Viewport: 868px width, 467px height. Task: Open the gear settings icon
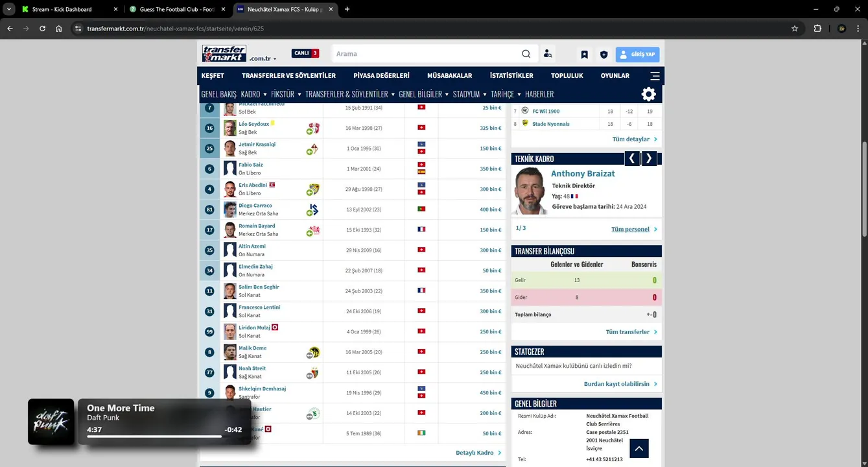648,94
